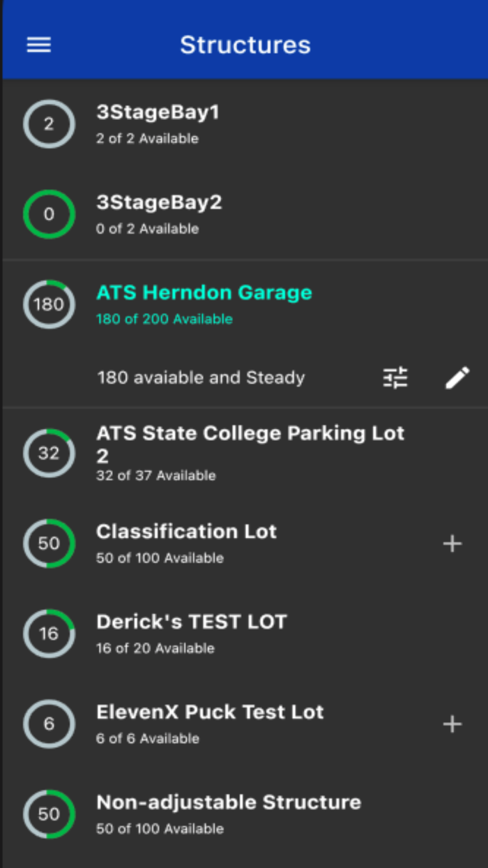Click the availability ring for 3StageBay1
The height and width of the screenshot is (868, 488).
[48, 124]
